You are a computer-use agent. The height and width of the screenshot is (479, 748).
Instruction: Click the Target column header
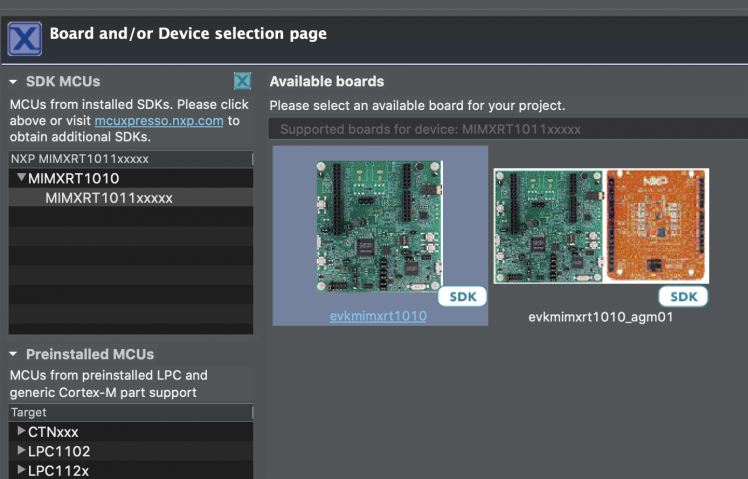[x=30, y=412]
